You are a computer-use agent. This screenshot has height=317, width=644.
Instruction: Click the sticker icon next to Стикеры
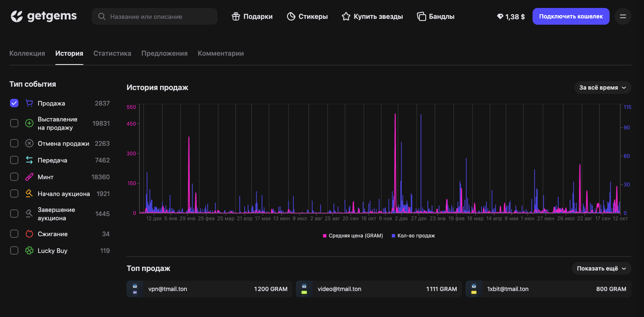[x=291, y=17]
